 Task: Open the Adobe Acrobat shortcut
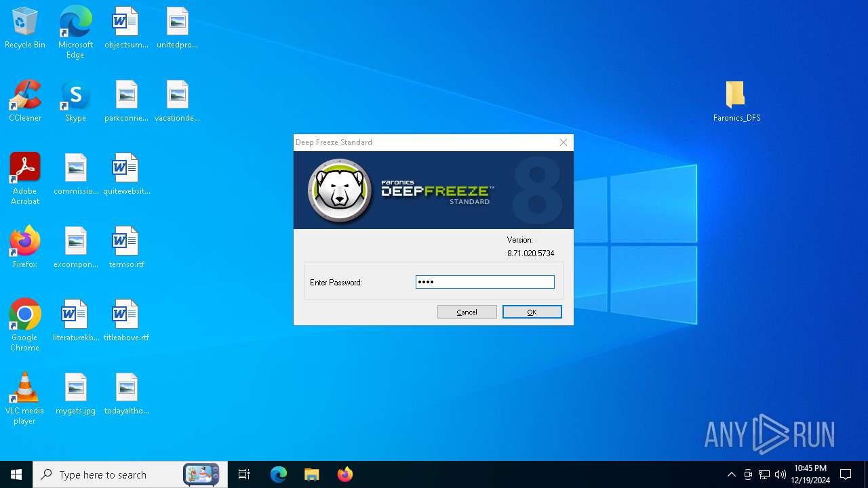tap(25, 179)
